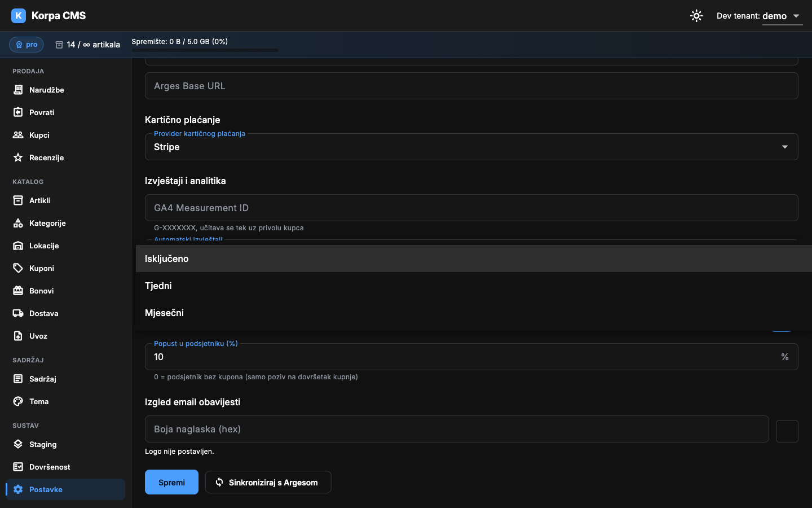Click the Spremi save button

point(171,482)
